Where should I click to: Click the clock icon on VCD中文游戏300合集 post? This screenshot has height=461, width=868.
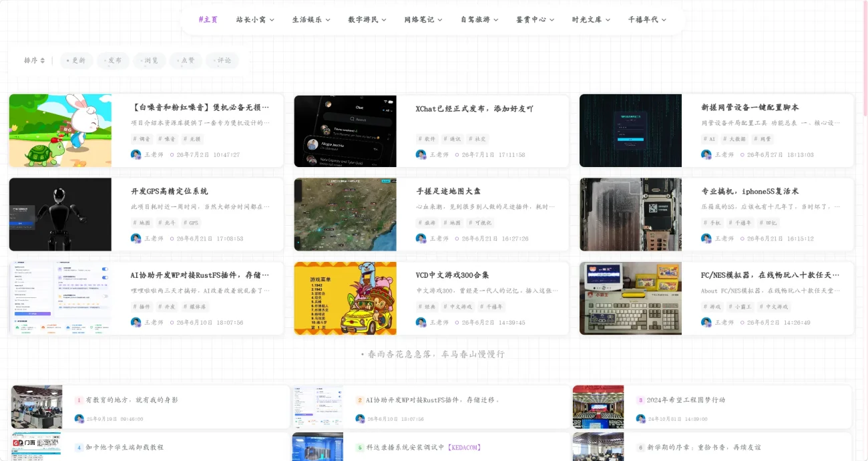457,323
